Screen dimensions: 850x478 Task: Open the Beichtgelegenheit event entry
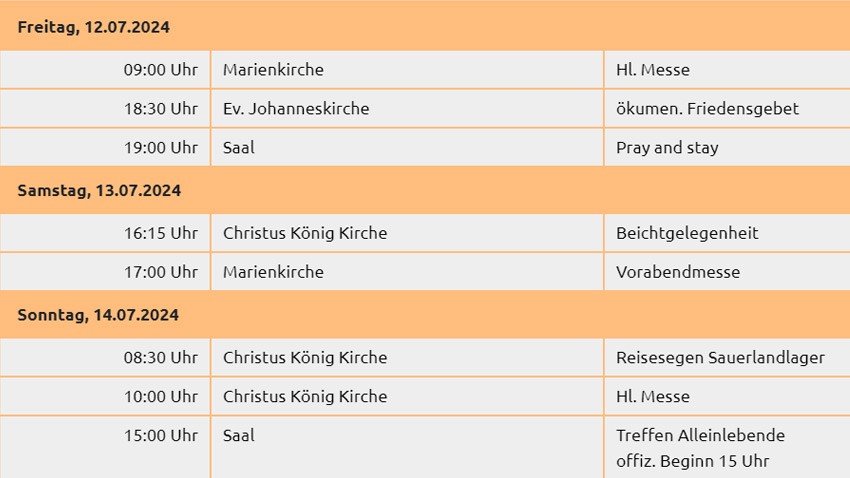[687, 233]
